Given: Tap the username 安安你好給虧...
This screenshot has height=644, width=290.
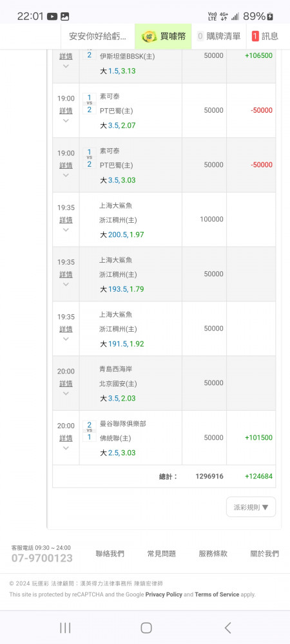Looking at the screenshot, I should pos(98,36).
